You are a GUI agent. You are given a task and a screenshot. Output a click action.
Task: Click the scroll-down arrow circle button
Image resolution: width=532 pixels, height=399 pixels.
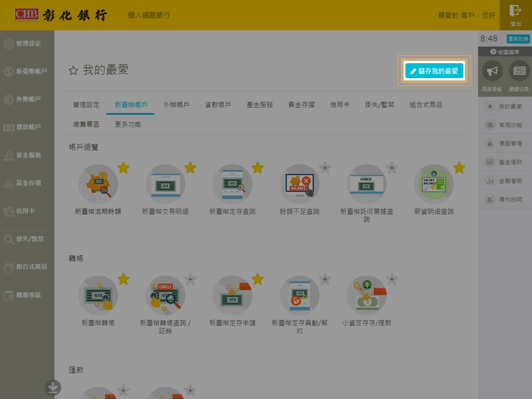pyautogui.click(x=53, y=387)
